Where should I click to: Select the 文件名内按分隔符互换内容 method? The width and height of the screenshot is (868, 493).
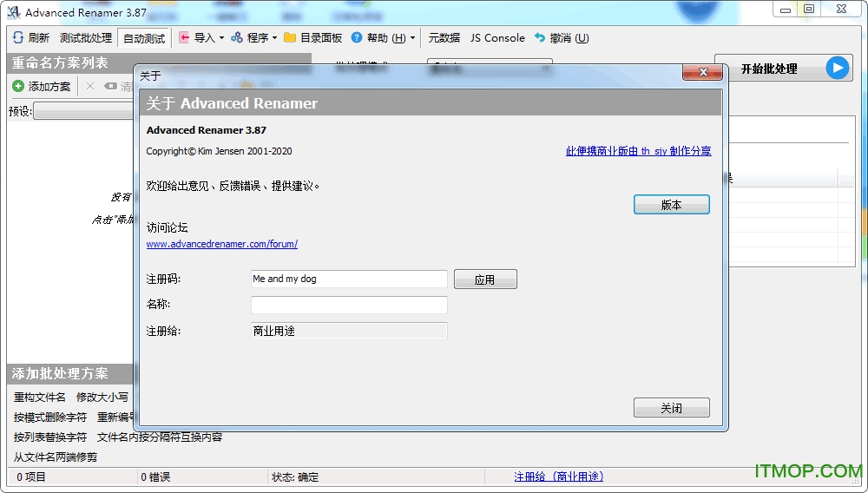(x=160, y=437)
